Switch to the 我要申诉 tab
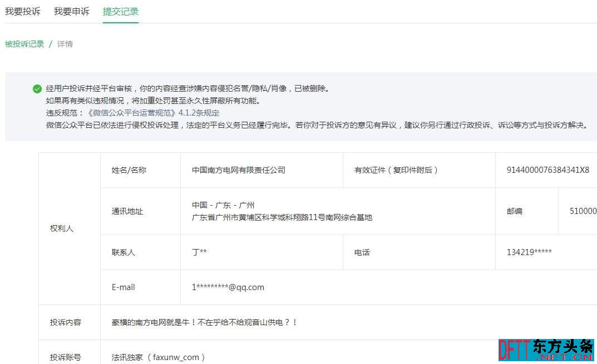The height and width of the screenshot is (364, 597). [x=72, y=12]
